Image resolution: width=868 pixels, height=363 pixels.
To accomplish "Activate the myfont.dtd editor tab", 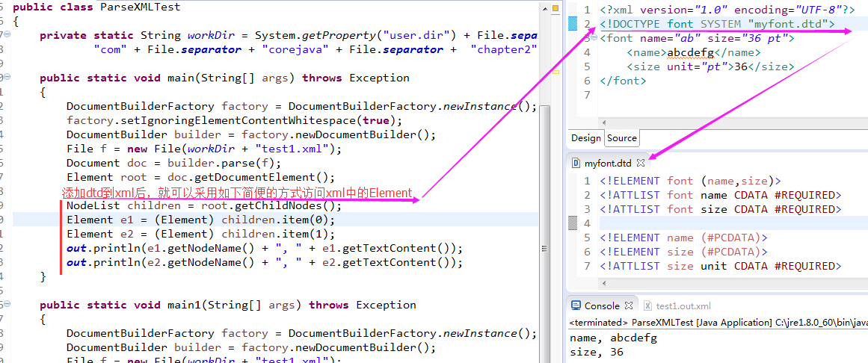I will tap(609, 164).
